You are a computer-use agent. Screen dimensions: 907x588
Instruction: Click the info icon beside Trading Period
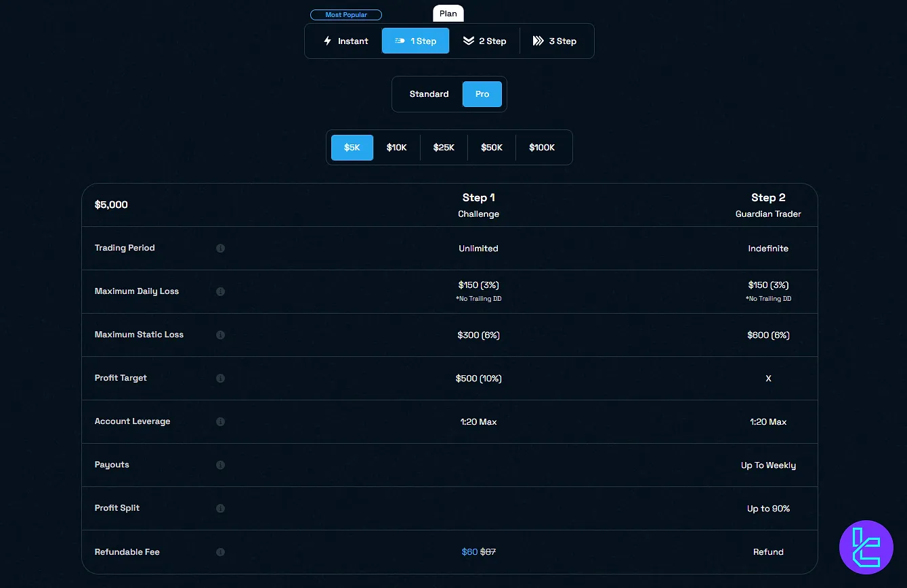click(x=220, y=249)
